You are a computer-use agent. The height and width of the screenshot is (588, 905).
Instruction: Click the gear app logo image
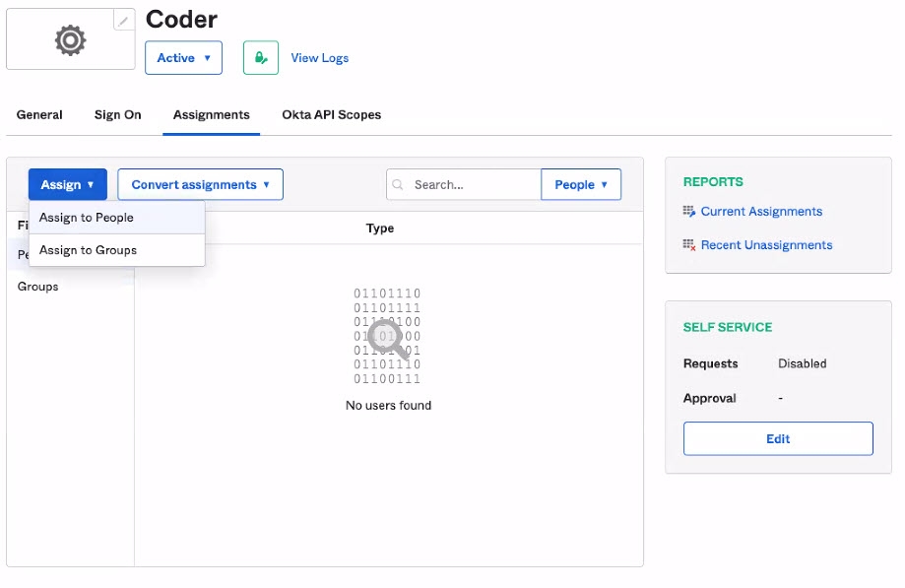[x=71, y=39]
